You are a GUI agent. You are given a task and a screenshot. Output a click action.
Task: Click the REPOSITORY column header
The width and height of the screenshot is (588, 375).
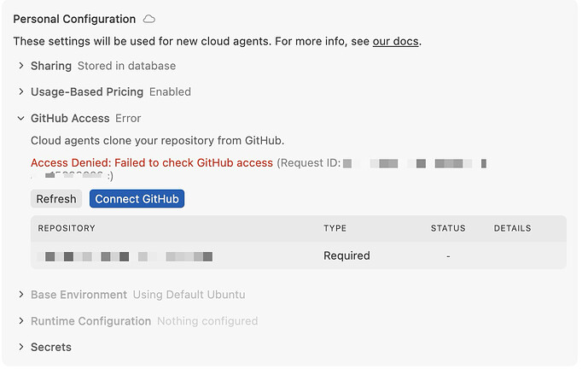tap(67, 228)
